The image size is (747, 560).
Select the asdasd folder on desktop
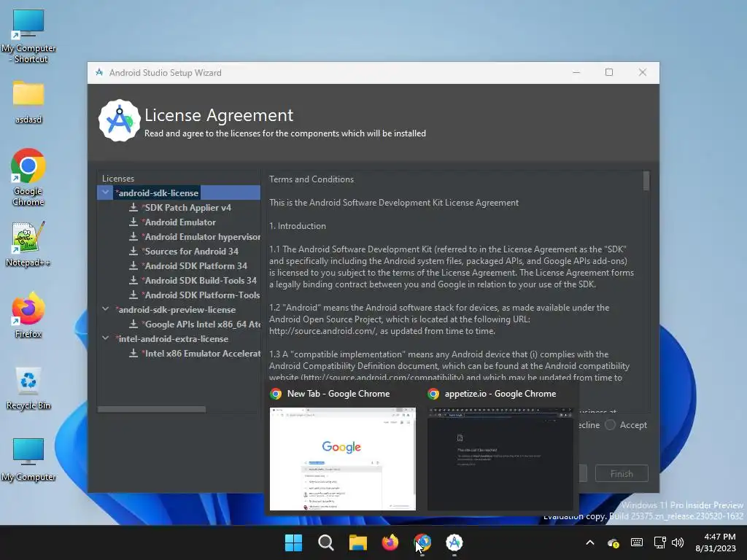[x=28, y=102]
